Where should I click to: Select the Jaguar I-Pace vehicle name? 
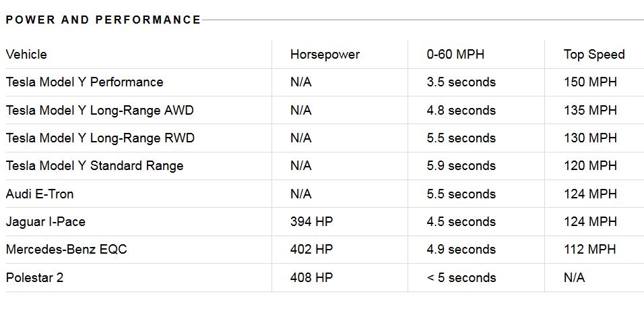[x=45, y=222]
